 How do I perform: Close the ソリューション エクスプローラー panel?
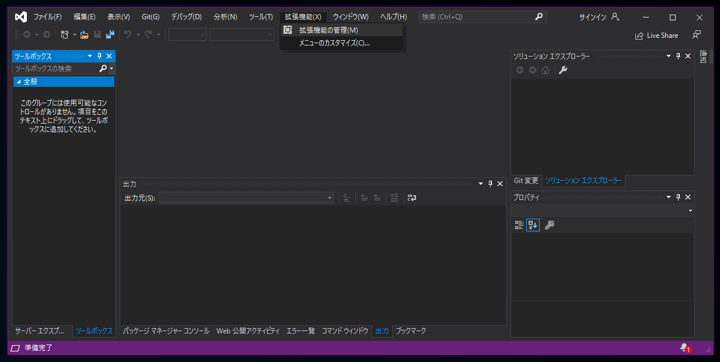[688, 56]
